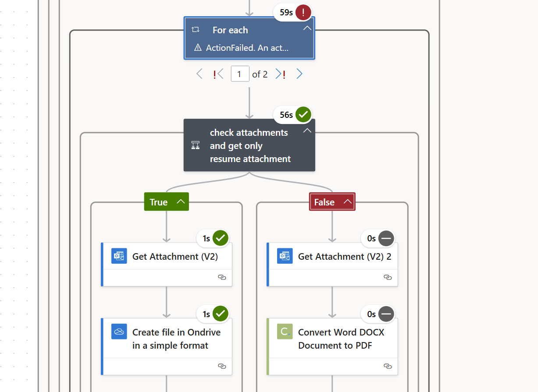538x392 pixels.
Task: Click OneDrive icon on Create file action
Action: 119,332
